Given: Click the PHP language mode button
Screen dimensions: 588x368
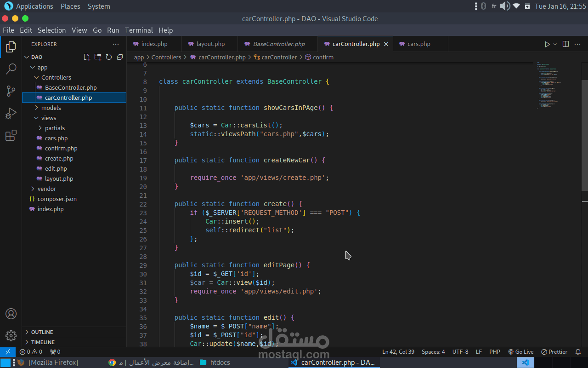Looking at the screenshot, I should 494,352.
